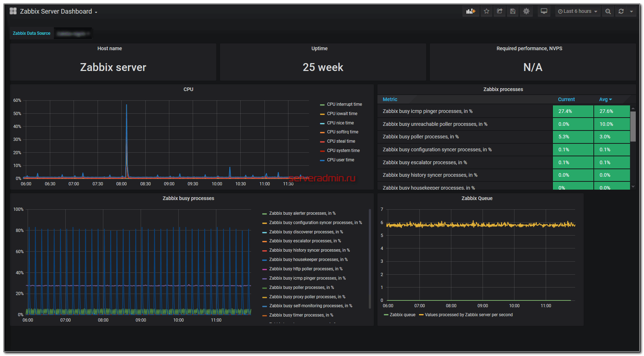
Task: Click the CPU panel title
Action: 188,89
